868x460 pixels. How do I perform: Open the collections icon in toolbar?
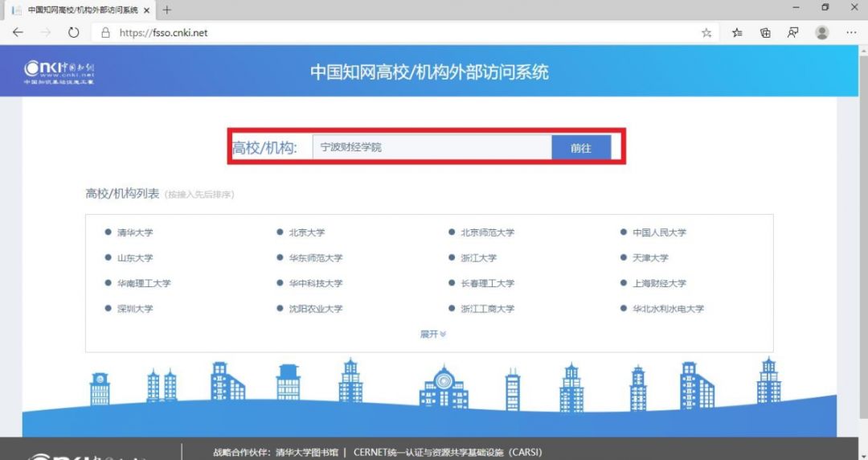pyautogui.click(x=765, y=33)
